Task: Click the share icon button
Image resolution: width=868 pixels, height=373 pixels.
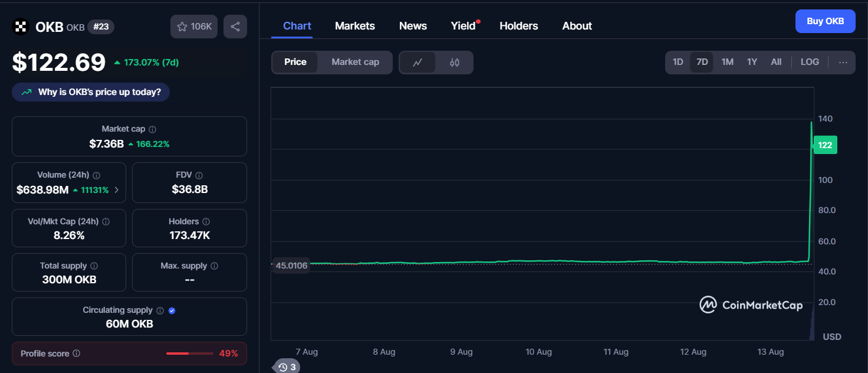Action: point(235,27)
